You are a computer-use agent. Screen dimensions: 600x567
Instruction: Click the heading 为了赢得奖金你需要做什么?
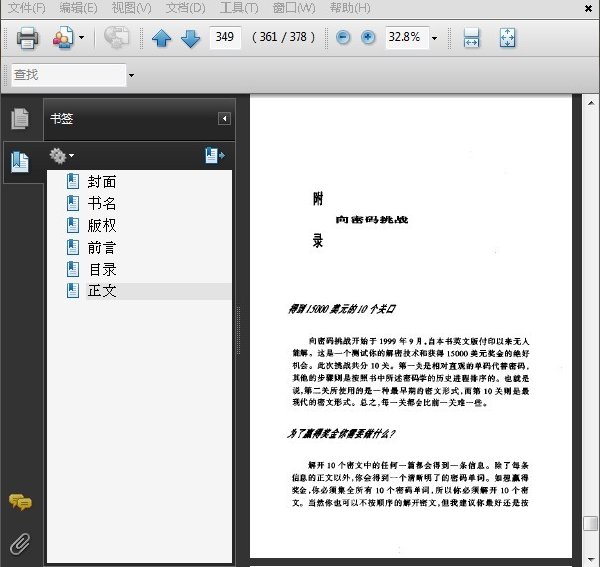tap(341, 433)
